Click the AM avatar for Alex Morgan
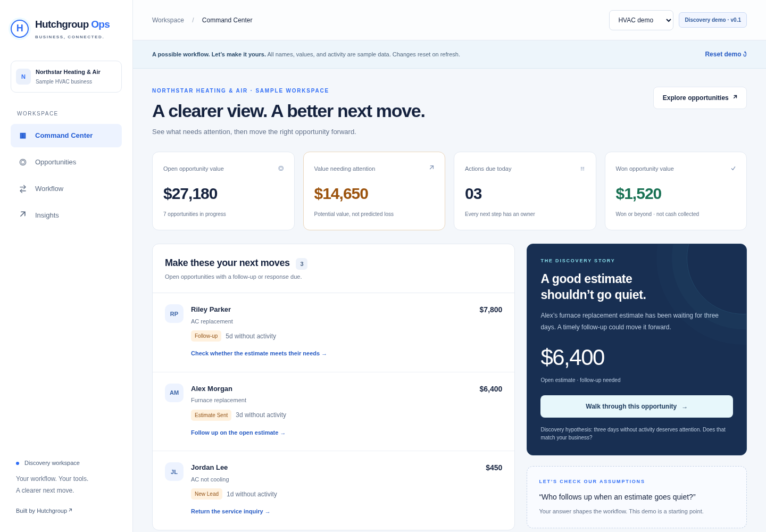The image size is (766, 532). point(174,393)
